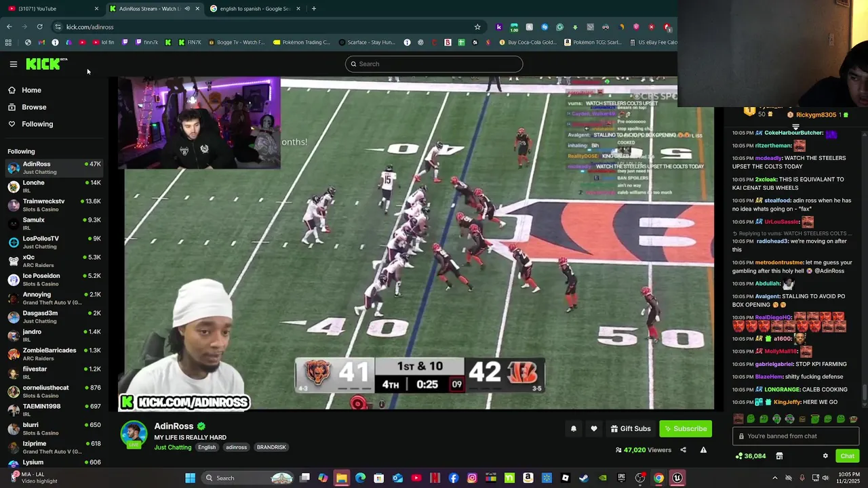Open the Lonche channel in Following
Viewport: 868px width, 488px height.
53,186
